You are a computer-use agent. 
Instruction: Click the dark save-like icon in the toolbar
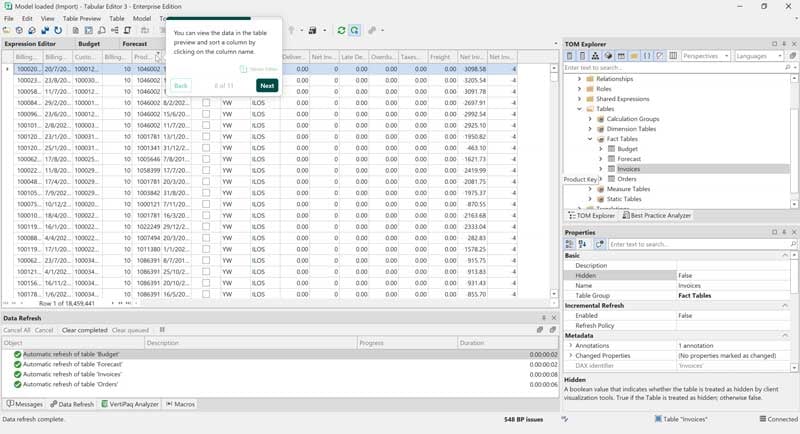point(313,31)
